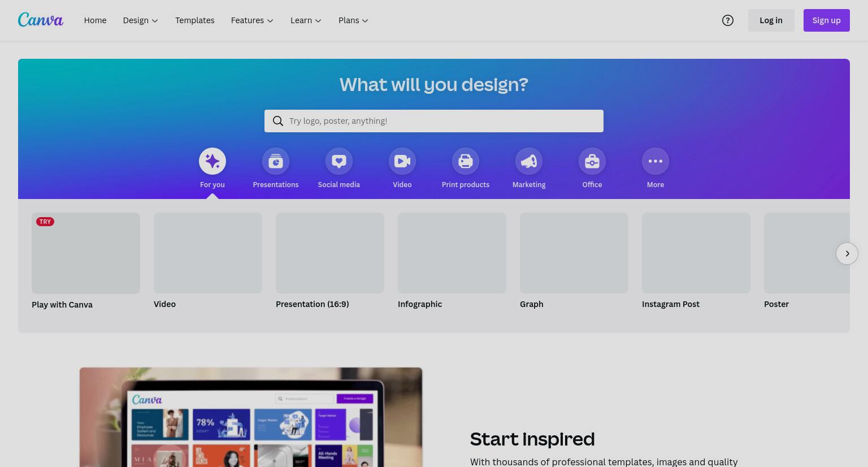This screenshot has width=868, height=467.
Task: Open the Infographic thumbnail
Action: click(x=452, y=253)
